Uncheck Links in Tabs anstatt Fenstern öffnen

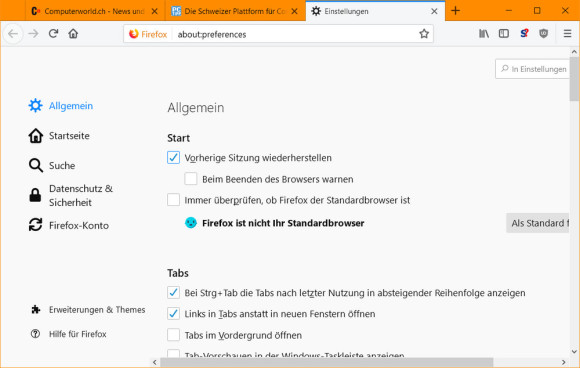click(x=173, y=313)
